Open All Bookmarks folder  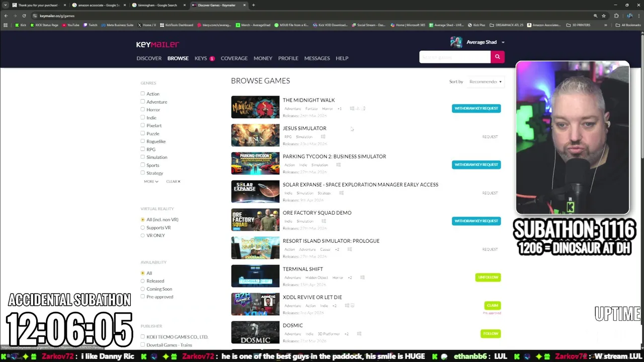pos(628,25)
